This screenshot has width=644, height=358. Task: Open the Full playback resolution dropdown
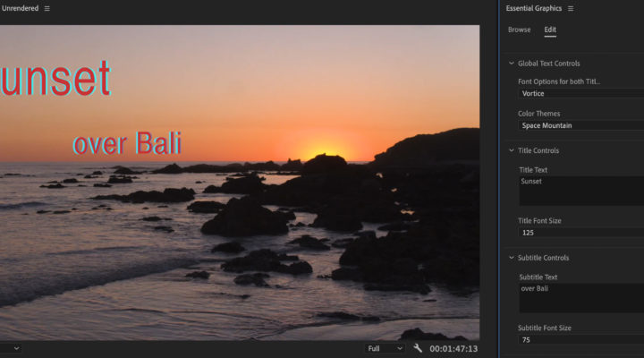pyautogui.click(x=385, y=348)
